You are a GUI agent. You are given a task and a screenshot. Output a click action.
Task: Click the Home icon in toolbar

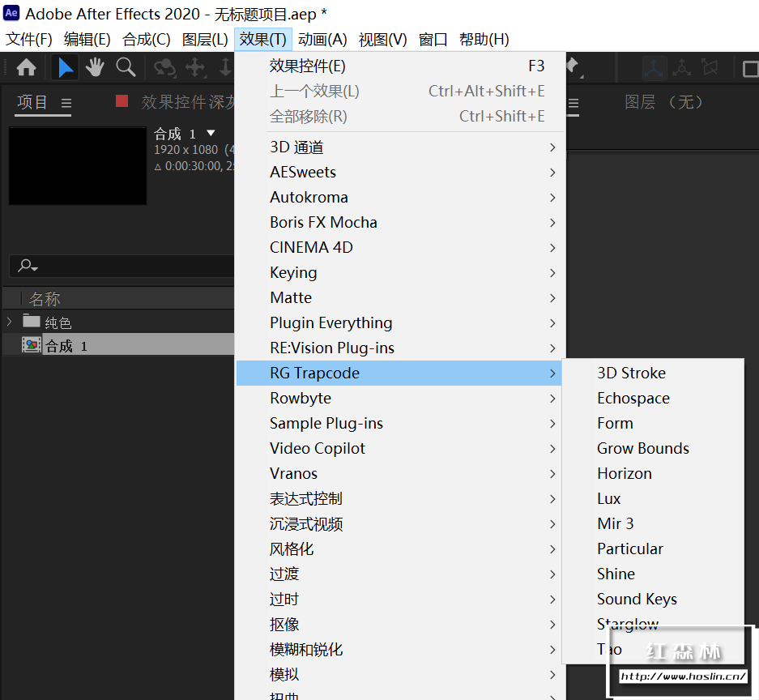click(26, 67)
